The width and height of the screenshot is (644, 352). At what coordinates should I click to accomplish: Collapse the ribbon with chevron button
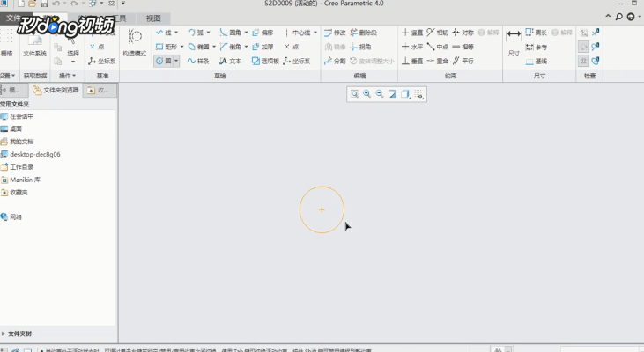pos(608,17)
